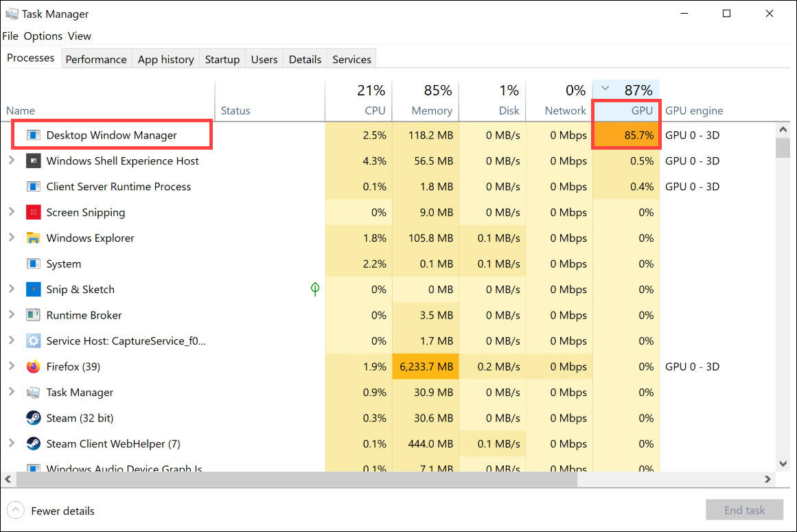Select the Steam Client WebHelper icon
This screenshot has width=797, height=532.
(x=34, y=443)
